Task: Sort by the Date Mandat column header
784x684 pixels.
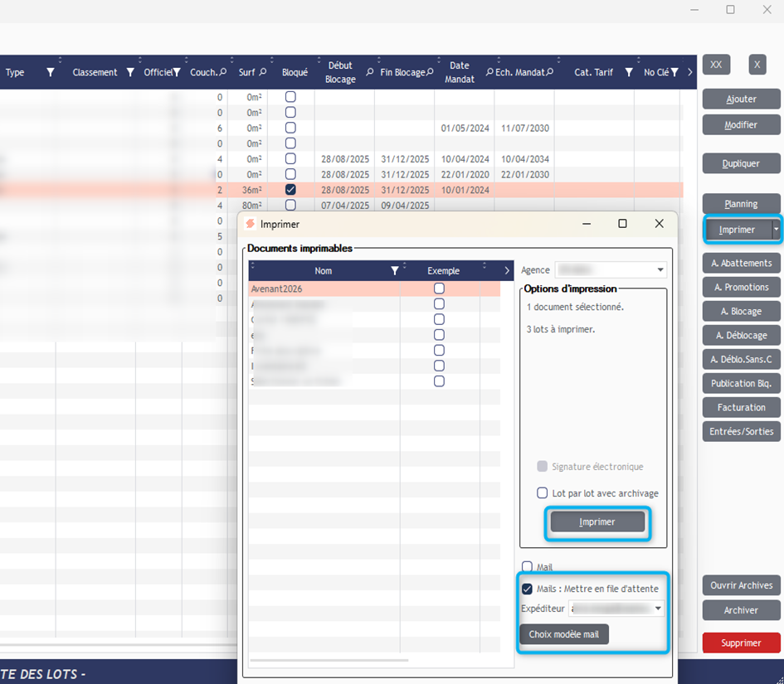Action: [x=459, y=72]
